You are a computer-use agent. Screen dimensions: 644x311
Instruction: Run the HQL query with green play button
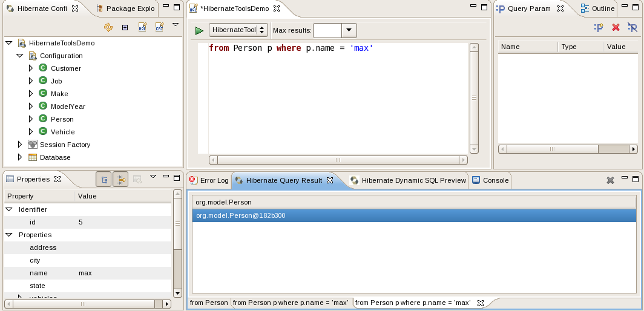199,30
